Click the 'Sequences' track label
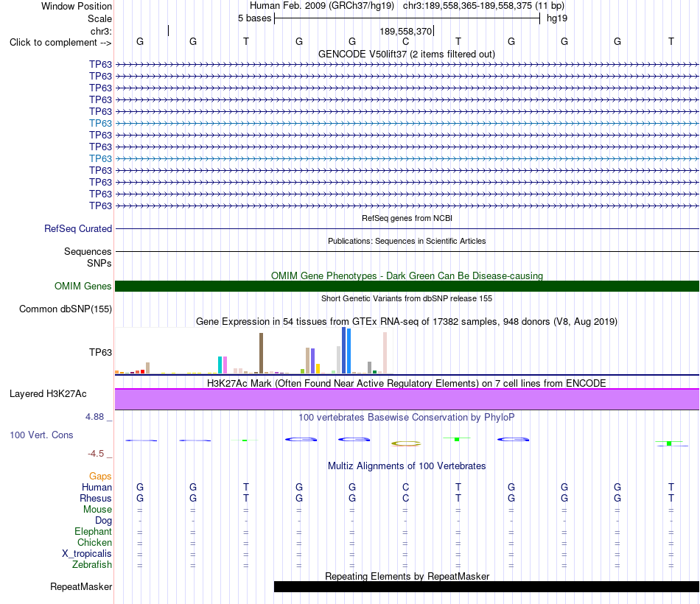 coord(88,251)
